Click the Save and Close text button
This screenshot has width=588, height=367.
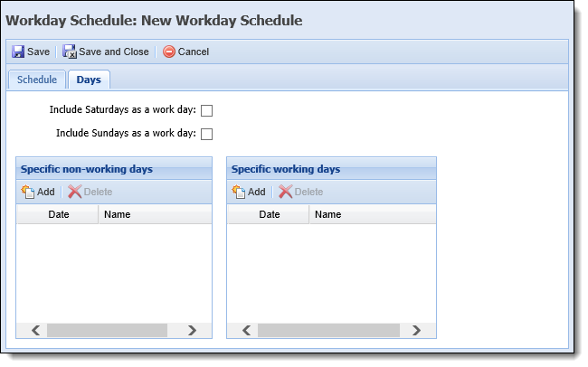114,52
